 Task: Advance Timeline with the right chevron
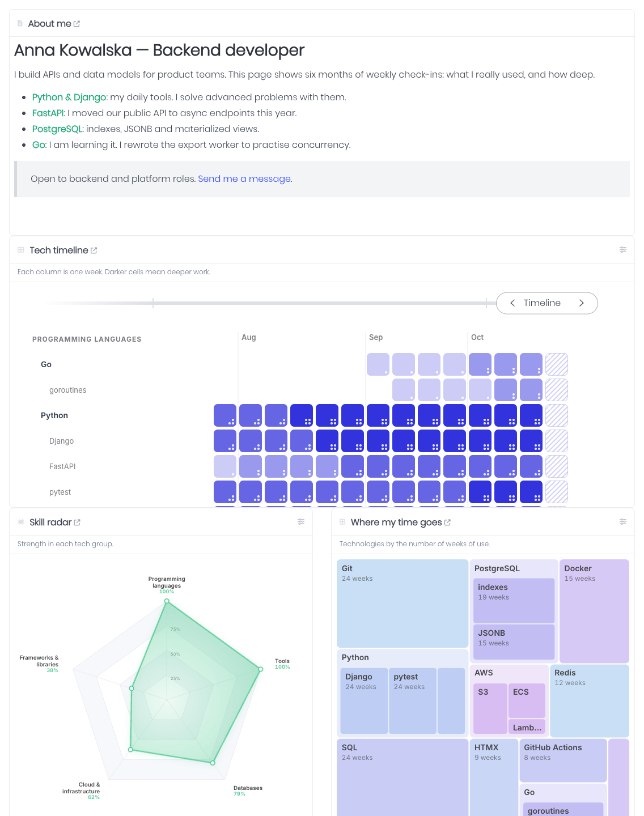[x=582, y=303]
